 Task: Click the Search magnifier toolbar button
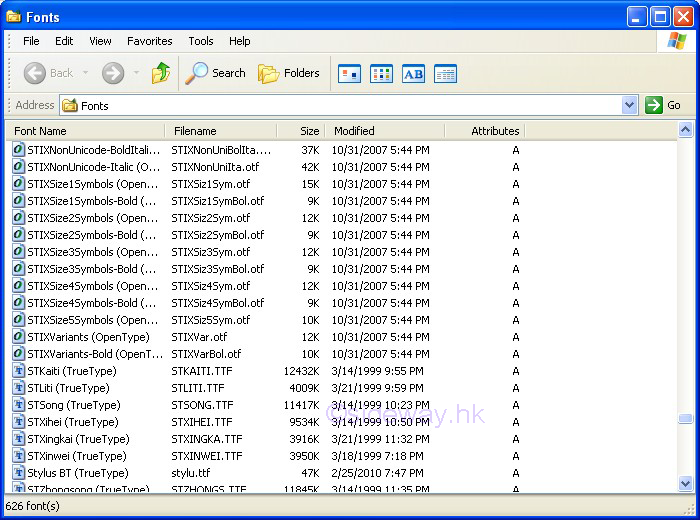click(216, 73)
